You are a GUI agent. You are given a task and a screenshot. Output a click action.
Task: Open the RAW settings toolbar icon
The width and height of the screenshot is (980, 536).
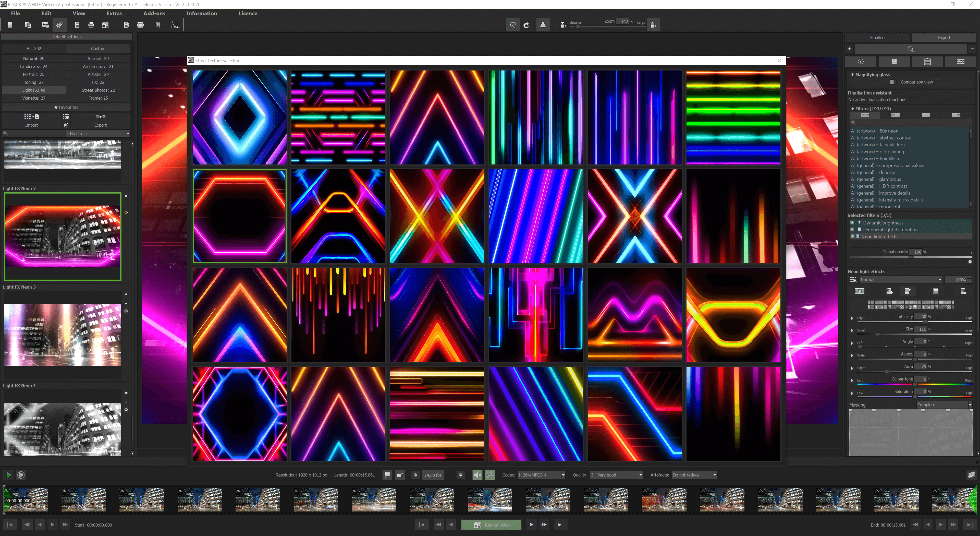pos(45,25)
